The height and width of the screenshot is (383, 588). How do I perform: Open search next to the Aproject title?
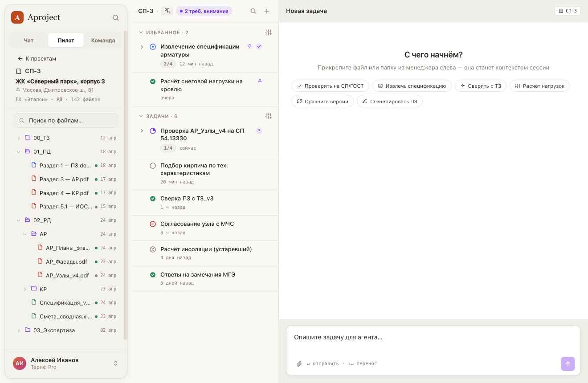[116, 18]
